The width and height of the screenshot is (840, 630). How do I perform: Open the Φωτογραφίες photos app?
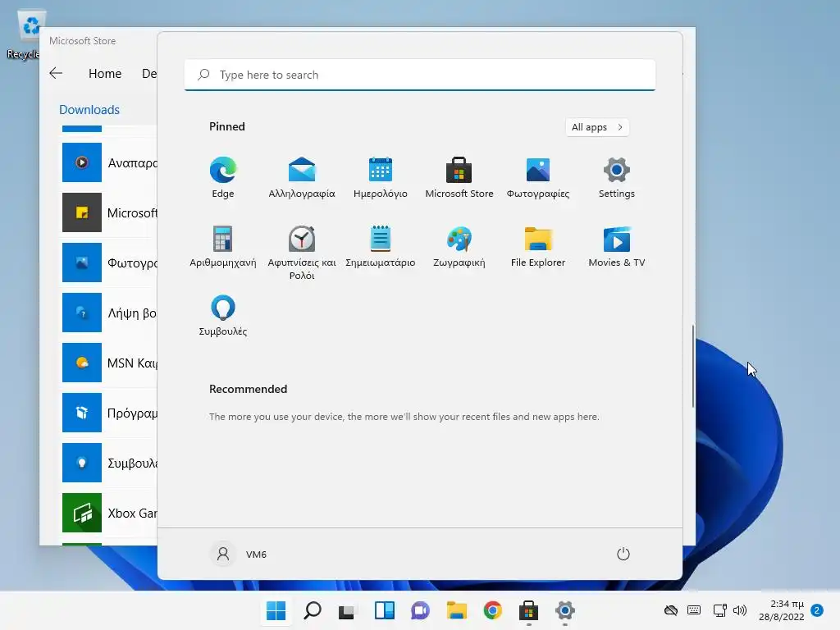[538, 178]
